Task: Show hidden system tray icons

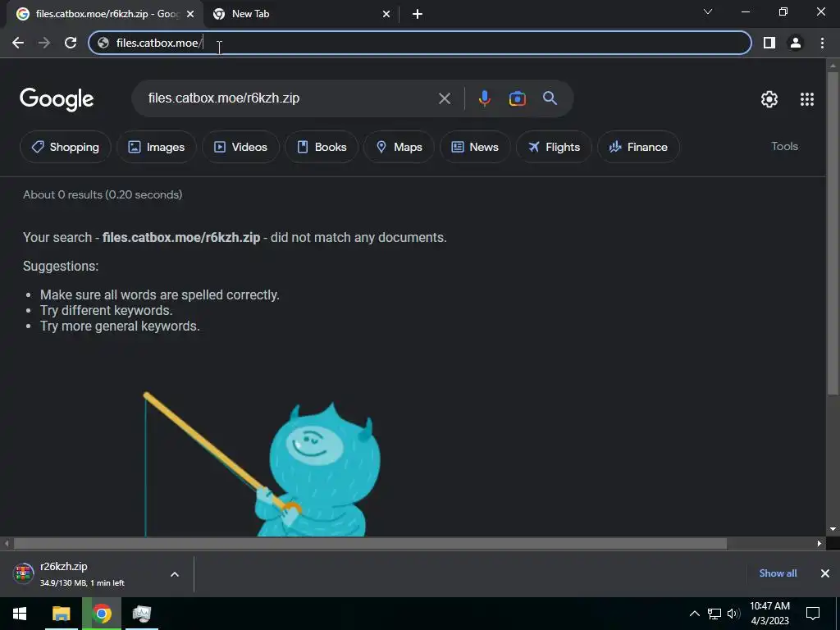Action: 694,614
